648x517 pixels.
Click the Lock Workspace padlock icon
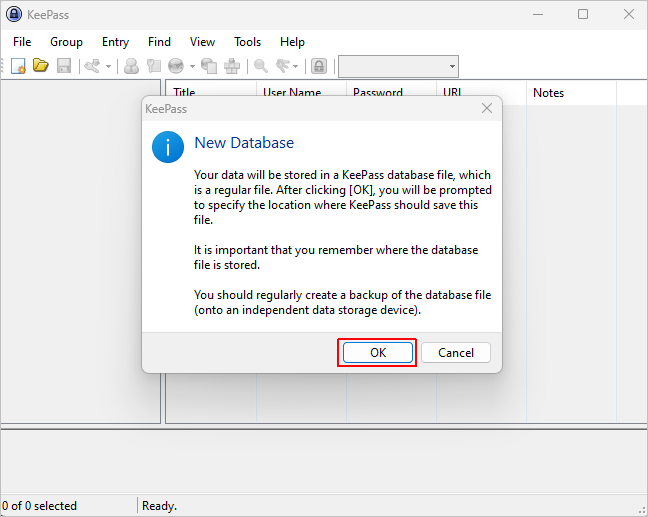click(319, 66)
